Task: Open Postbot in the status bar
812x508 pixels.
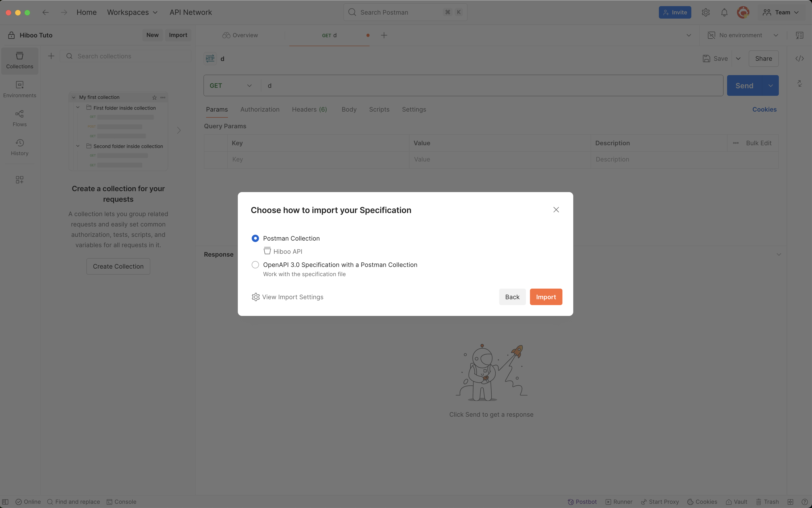Action: [x=582, y=502]
